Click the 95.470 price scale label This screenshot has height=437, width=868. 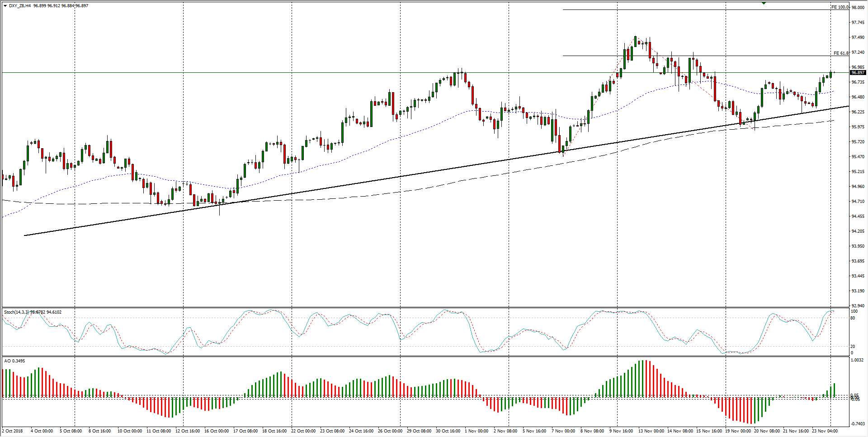click(858, 157)
